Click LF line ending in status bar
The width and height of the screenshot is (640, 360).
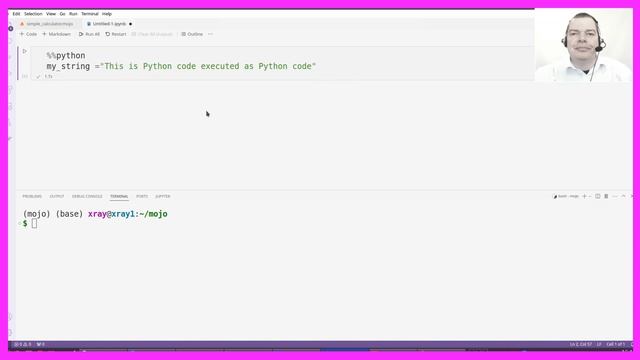(x=599, y=344)
